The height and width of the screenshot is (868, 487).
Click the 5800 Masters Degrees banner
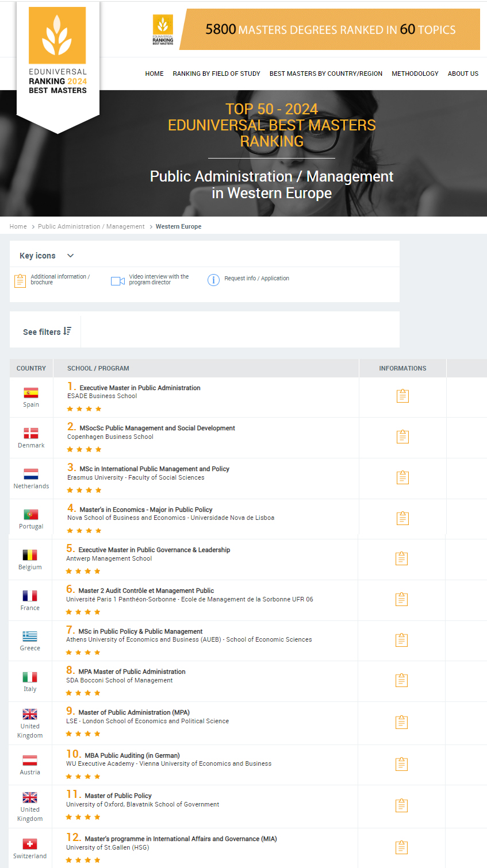(x=330, y=30)
